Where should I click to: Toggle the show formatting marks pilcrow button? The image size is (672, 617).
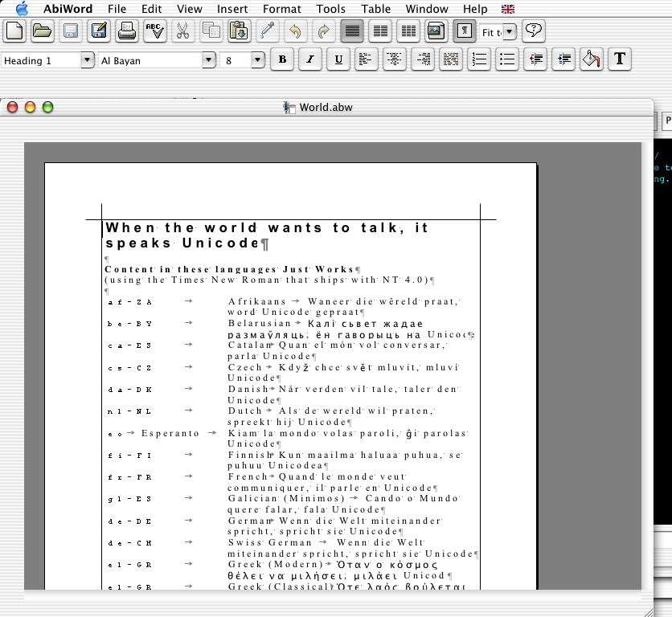[x=464, y=31]
